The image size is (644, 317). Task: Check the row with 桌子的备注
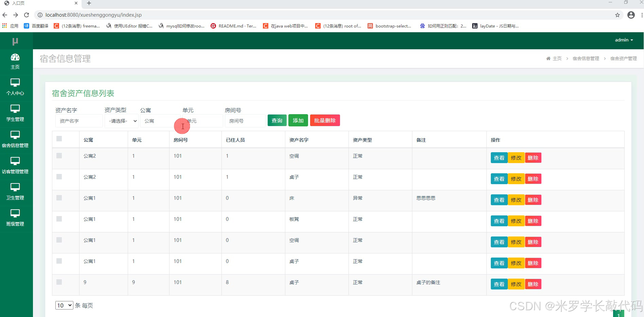tap(59, 282)
